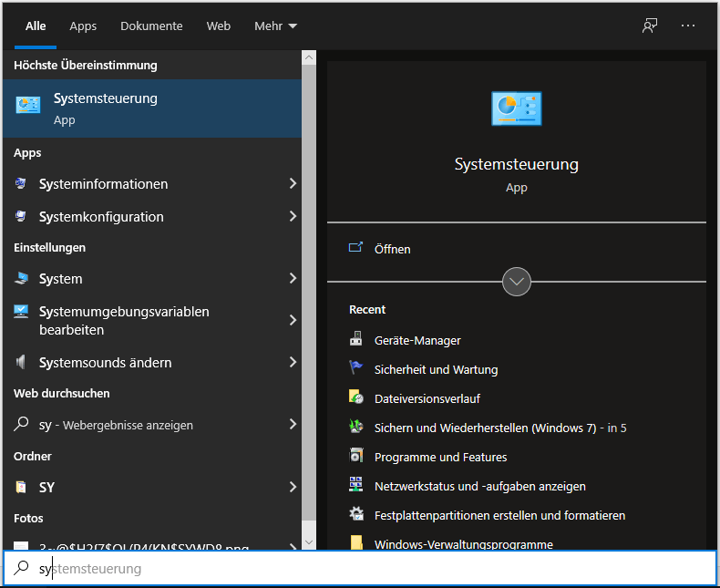Click the Sicherheit und Wartung flag icon
720x588 pixels.
pos(356,368)
